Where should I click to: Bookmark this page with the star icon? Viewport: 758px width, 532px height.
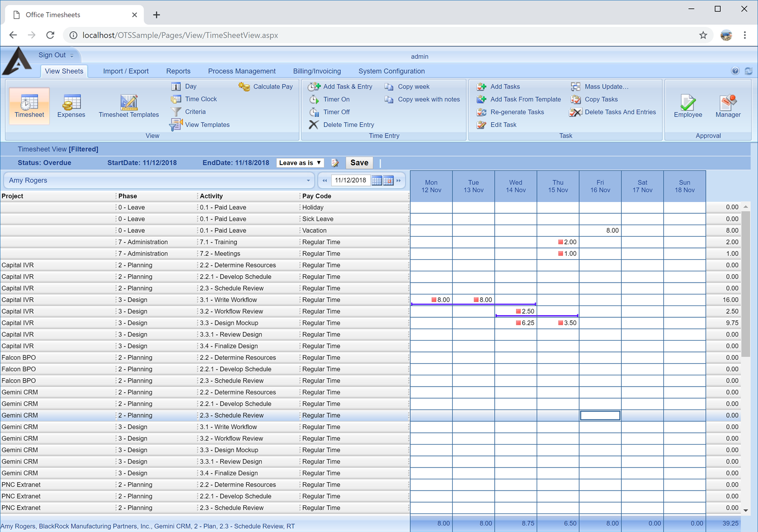(703, 35)
